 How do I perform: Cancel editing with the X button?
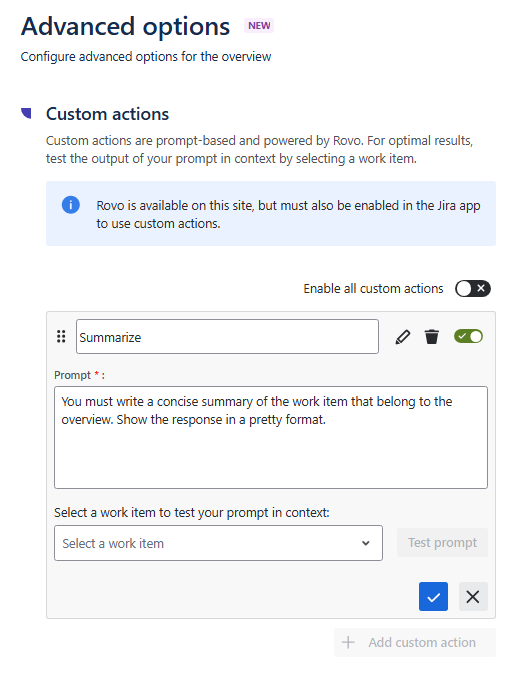pyautogui.click(x=473, y=597)
